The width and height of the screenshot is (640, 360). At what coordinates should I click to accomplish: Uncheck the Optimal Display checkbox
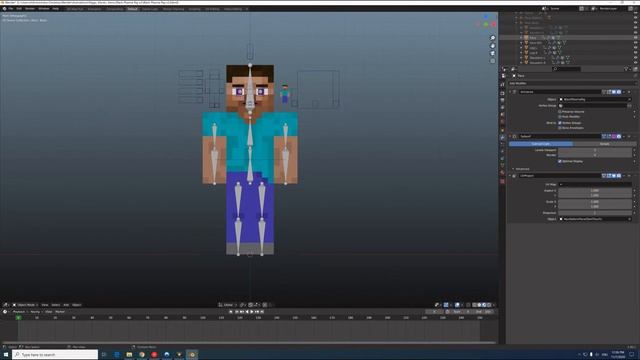[x=560, y=162]
